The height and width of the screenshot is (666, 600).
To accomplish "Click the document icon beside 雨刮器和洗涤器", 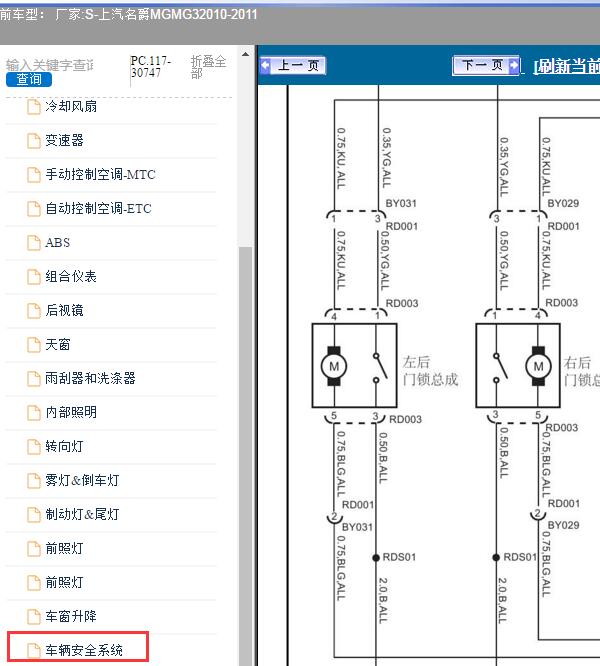I will pos(34,378).
